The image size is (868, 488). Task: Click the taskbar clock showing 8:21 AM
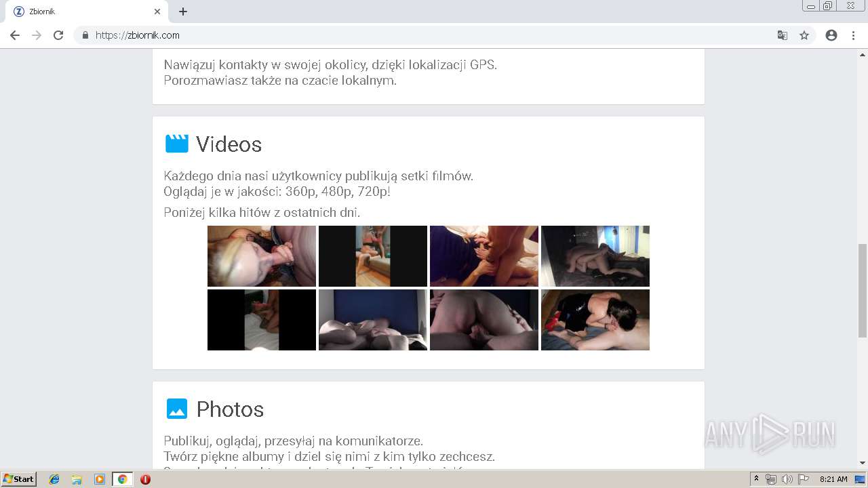coord(833,479)
